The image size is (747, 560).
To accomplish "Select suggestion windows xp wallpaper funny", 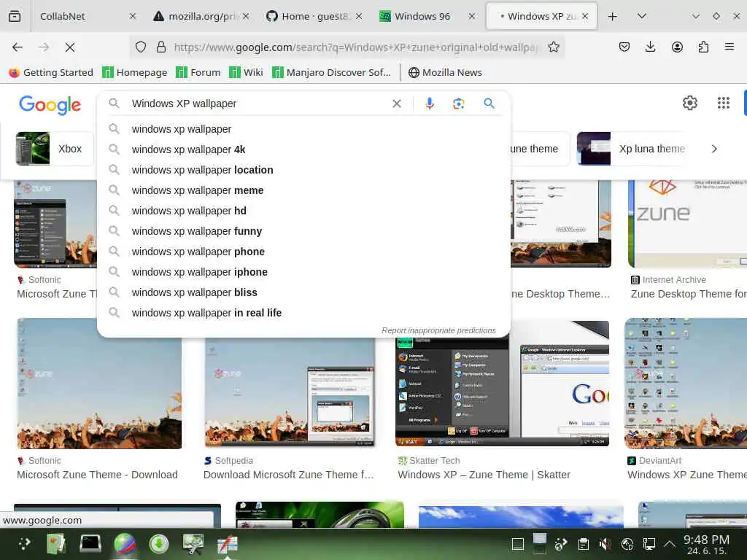I will (x=304, y=231).
